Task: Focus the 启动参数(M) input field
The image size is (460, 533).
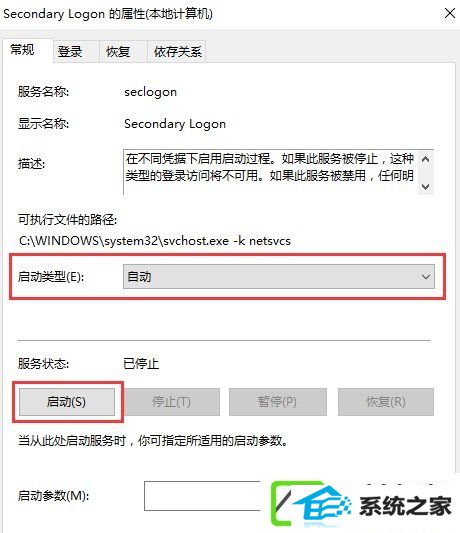Action: click(204, 496)
